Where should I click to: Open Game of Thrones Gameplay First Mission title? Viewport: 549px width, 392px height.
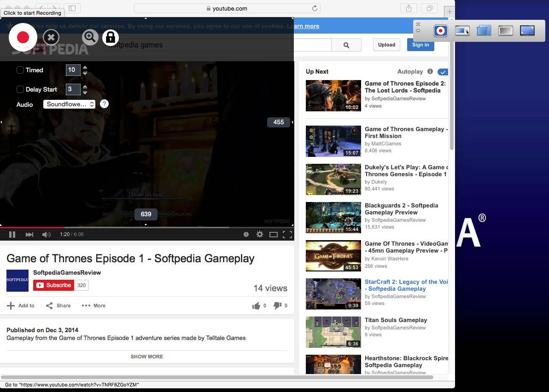tap(406, 133)
